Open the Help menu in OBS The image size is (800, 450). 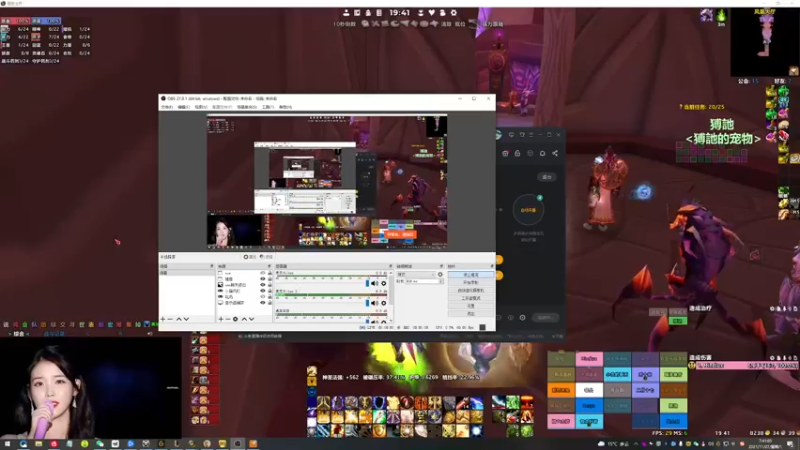click(x=285, y=107)
